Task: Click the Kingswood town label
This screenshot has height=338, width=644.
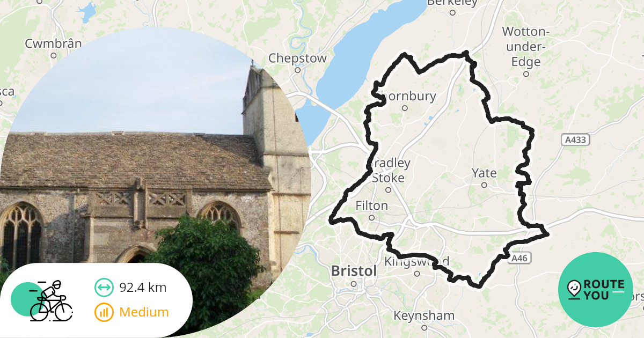Action: click(x=417, y=261)
